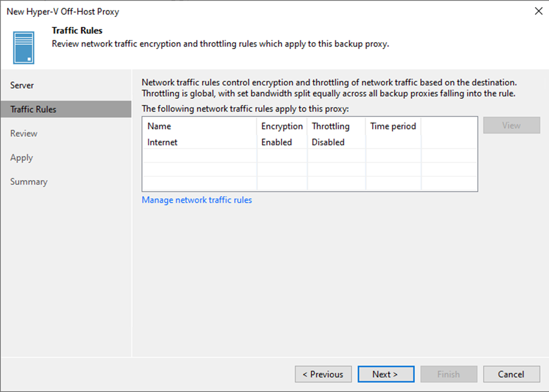Click the View button beside the rules table
The image size is (549, 392).
click(512, 126)
